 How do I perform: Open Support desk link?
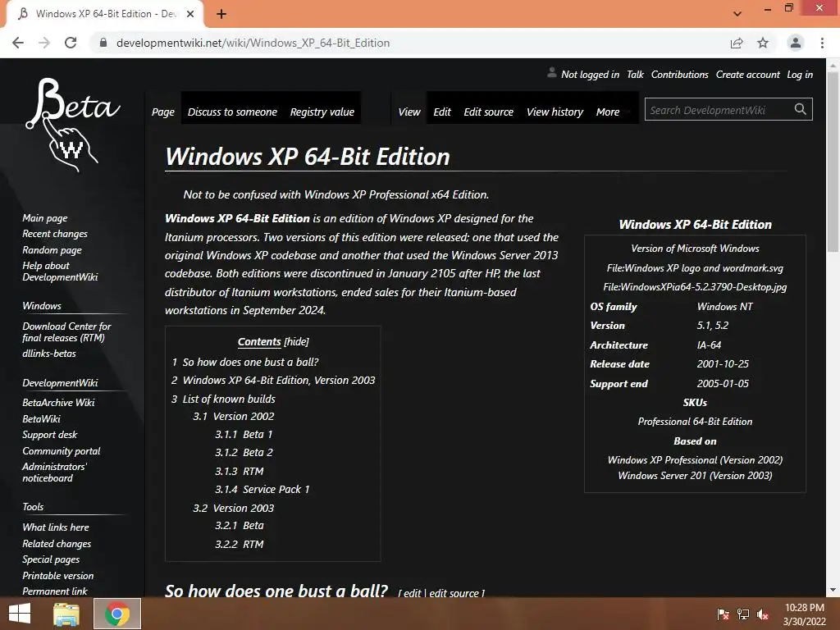pos(49,435)
